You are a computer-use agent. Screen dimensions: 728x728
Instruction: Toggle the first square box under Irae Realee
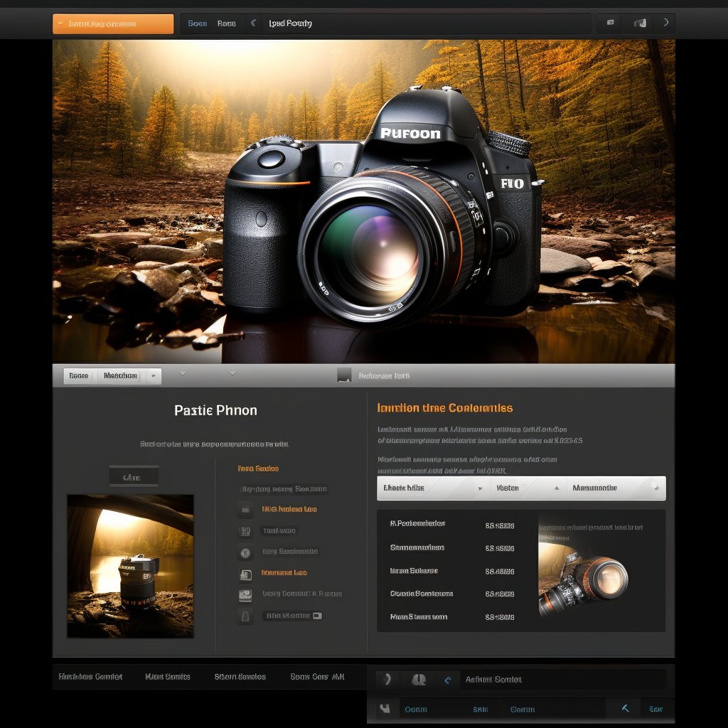coord(245,509)
